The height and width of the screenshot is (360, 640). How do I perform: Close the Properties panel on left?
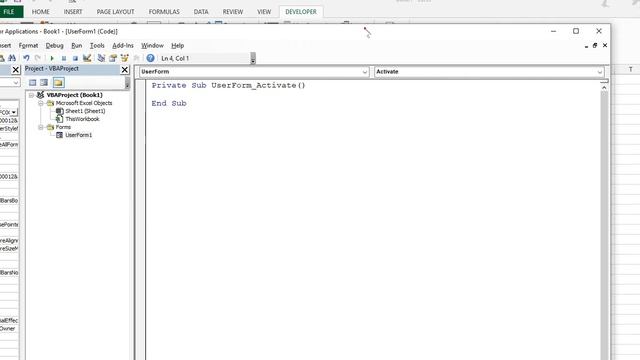point(16,70)
